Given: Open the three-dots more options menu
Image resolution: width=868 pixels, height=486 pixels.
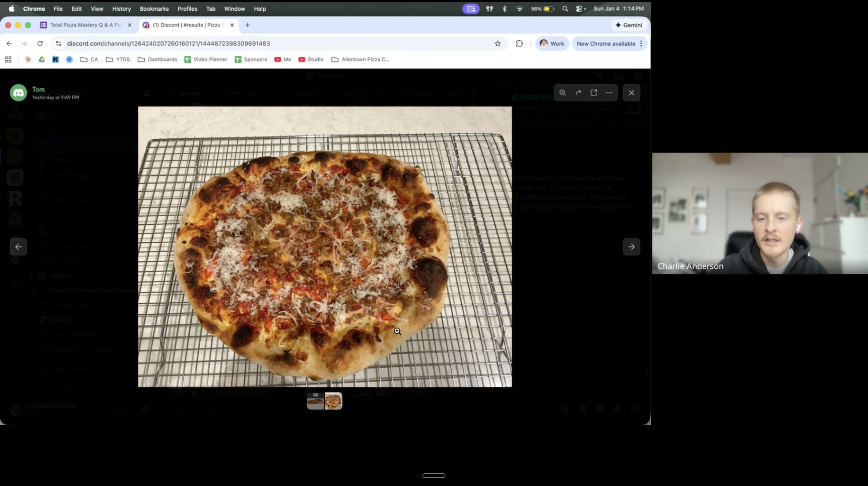Looking at the screenshot, I should pos(609,92).
